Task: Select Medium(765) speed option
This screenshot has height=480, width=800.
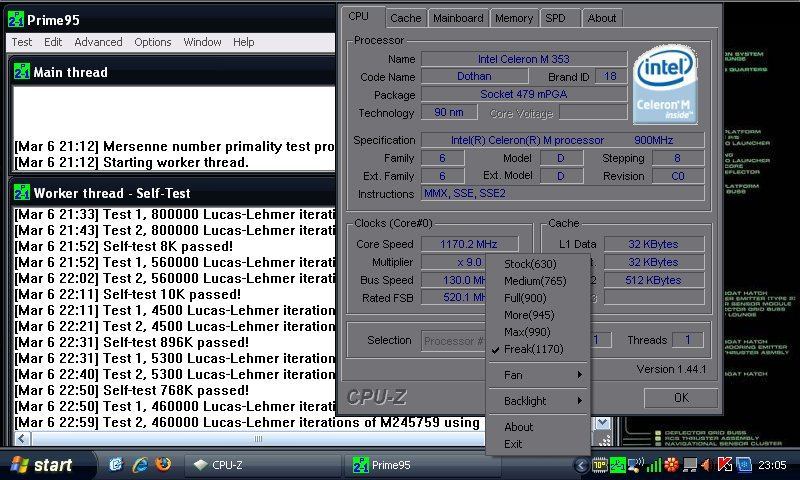Action: 538,281
